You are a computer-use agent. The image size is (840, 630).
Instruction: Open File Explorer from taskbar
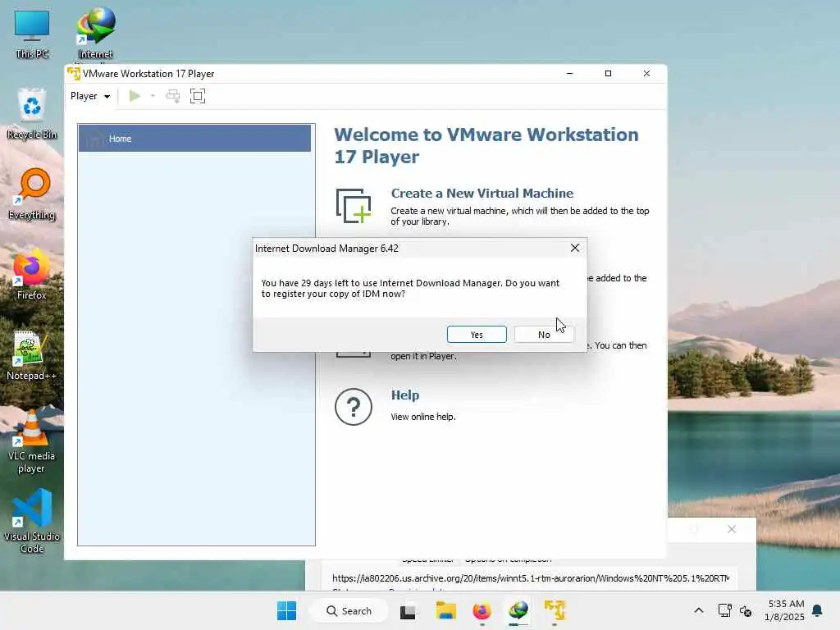point(445,610)
